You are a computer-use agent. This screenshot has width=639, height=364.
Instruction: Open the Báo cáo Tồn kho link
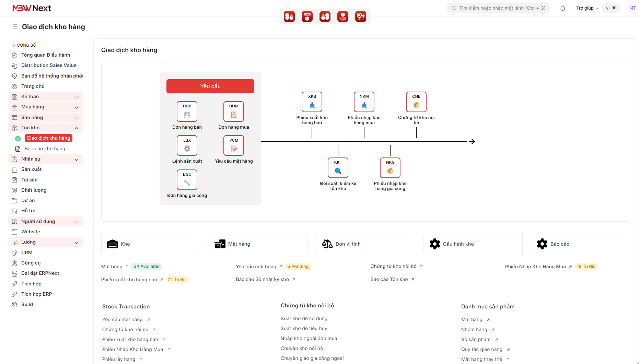click(x=389, y=280)
